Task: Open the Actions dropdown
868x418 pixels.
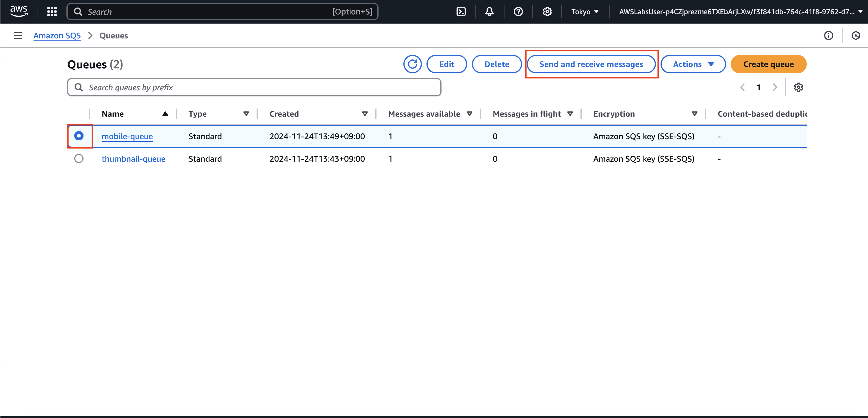Action: click(693, 64)
